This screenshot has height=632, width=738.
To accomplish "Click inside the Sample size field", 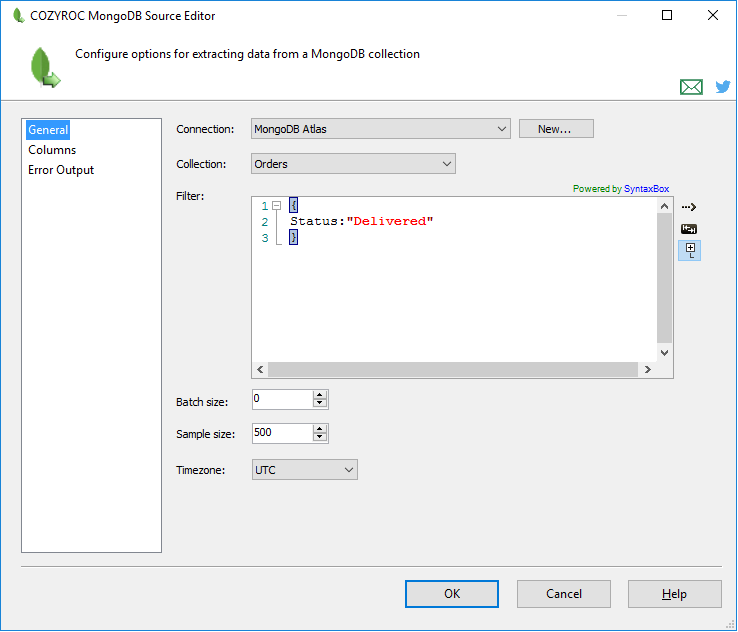I will [x=281, y=433].
